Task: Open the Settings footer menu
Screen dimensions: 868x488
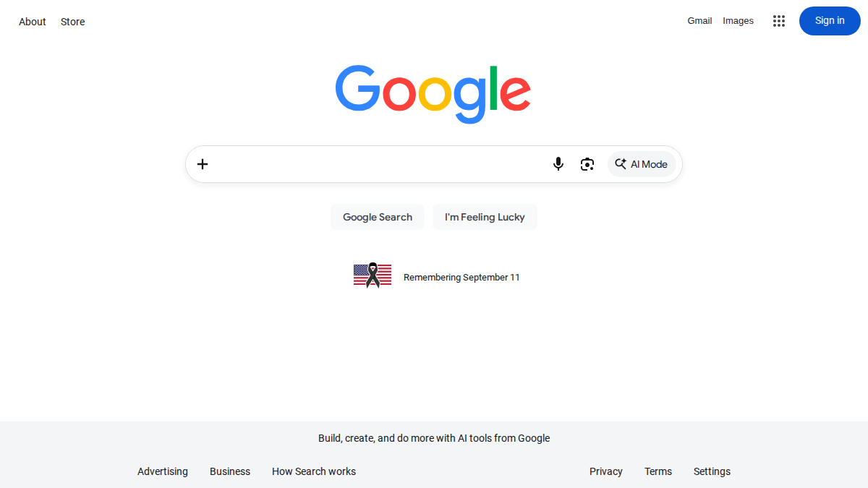Action: click(x=712, y=471)
